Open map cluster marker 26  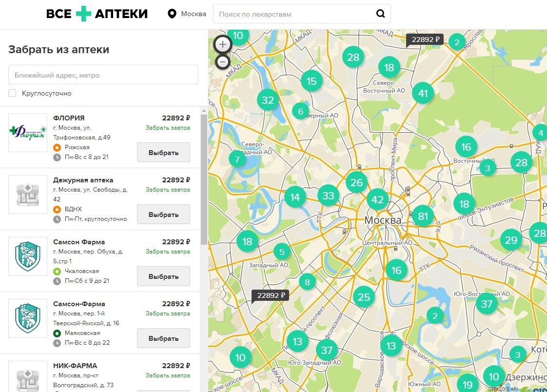(356, 182)
